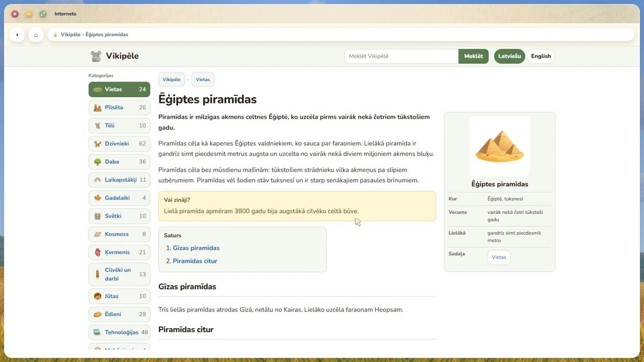Image resolution: width=644 pixels, height=362 pixels.
Task: Open the Laikapstākļi rainbow icon
Action: coord(97,180)
